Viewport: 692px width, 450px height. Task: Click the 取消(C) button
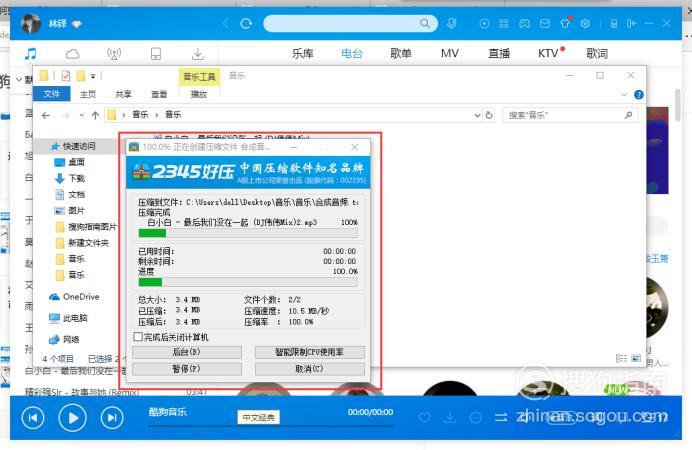310,368
